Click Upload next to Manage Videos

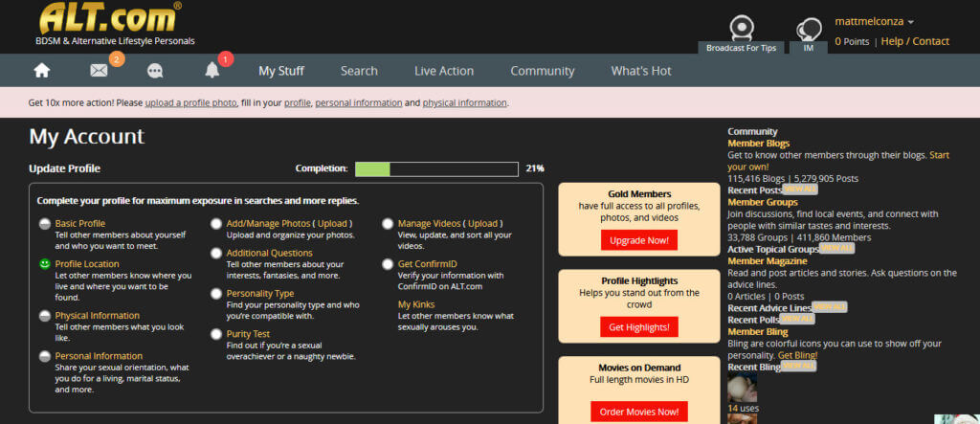(x=483, y=223)
